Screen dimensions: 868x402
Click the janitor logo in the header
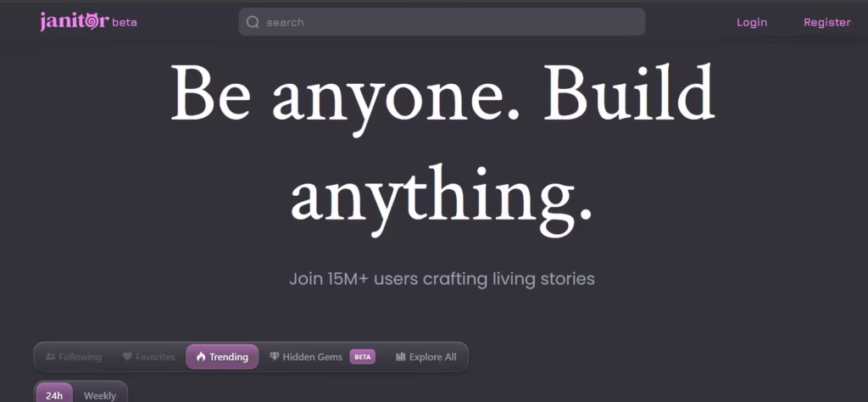click(74, 22)
